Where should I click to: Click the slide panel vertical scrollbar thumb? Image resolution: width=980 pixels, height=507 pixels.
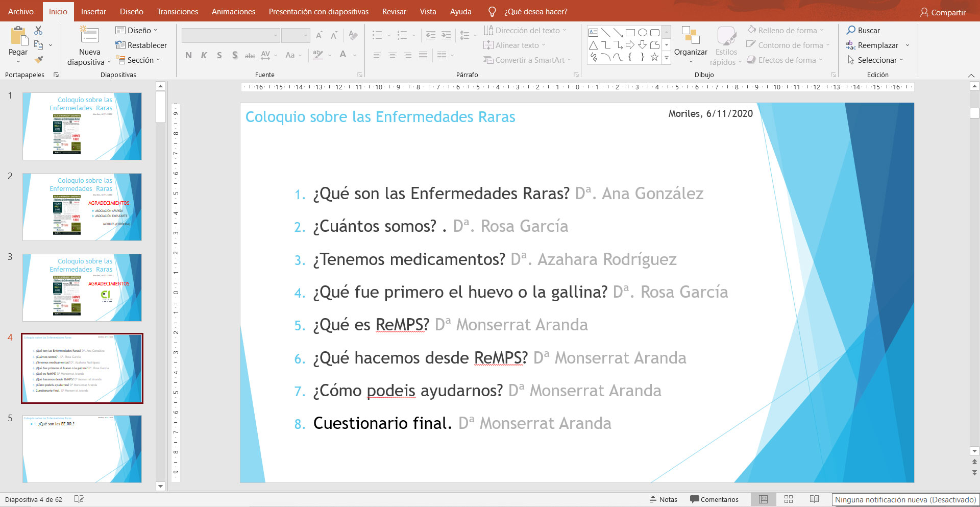[x=160, y=107]
